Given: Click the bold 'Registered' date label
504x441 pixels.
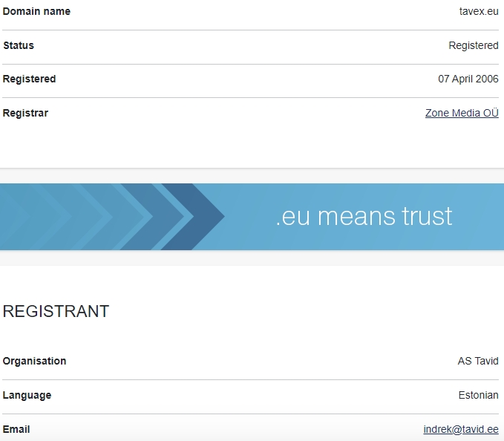Looking at the screenshot, I should point(29,79).
